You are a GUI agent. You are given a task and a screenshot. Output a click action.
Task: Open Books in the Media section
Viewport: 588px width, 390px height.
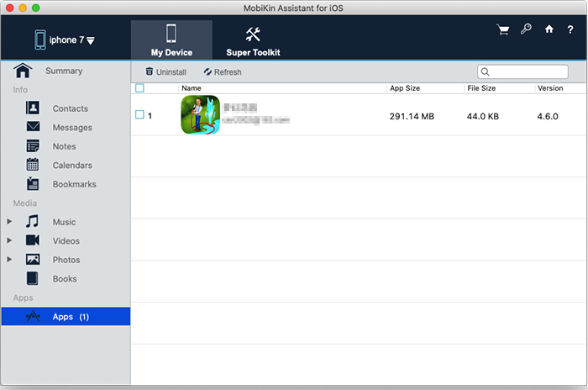pyautogui.click(x=64, y=279)
